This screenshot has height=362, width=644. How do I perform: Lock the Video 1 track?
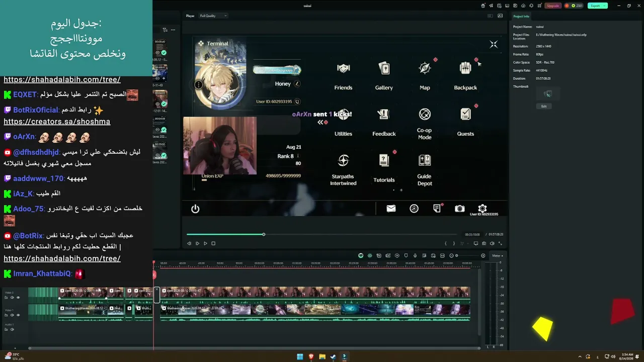tap(7, 315)
